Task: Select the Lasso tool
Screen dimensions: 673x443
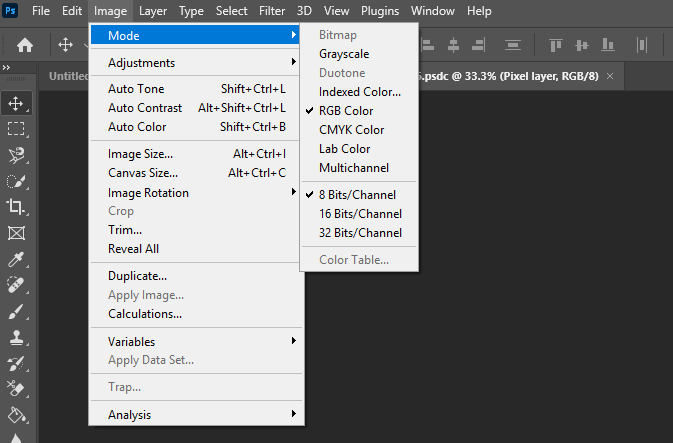Action: (x=16, y=155)
